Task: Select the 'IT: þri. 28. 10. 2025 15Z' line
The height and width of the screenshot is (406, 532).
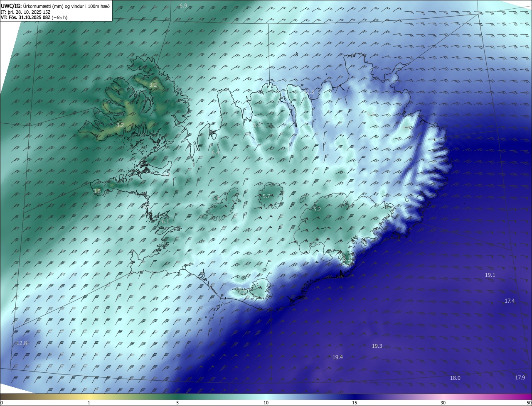Action: [26, 12]
